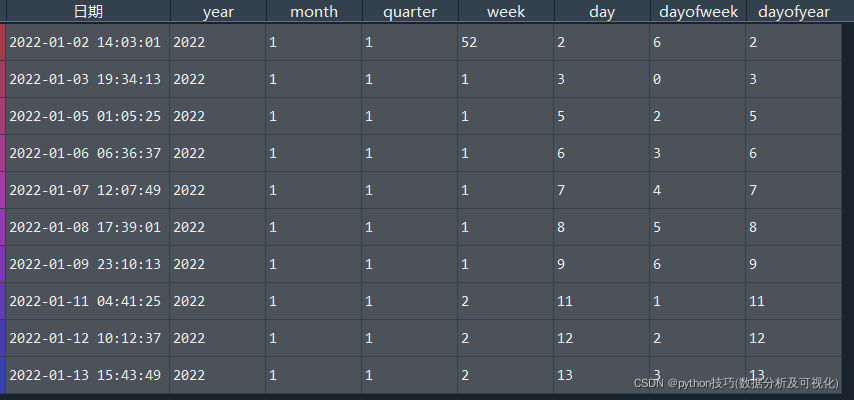Select the 2022-01-06 06:36:37 date cell
The image size is (854, 400).
tap(85, 153)
